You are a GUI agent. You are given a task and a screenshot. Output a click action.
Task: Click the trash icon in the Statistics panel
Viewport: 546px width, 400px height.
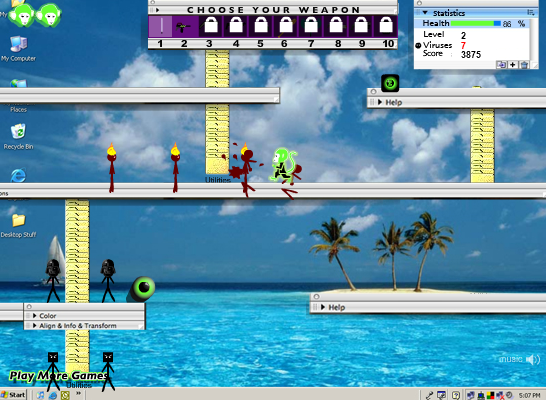click(524, 65)
